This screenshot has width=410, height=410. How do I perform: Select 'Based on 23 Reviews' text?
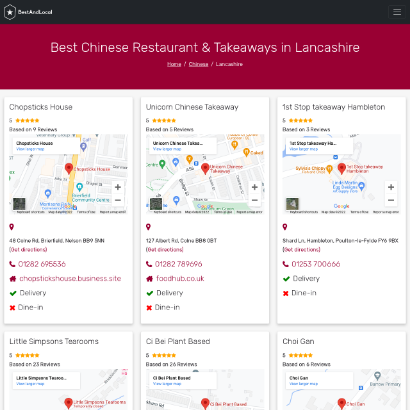34,364
